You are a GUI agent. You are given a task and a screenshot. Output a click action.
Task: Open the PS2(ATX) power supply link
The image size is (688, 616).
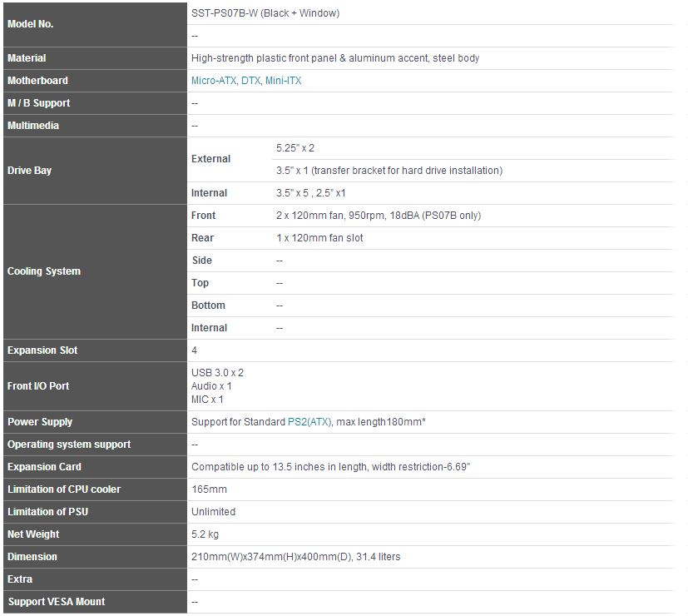pyautogui.click(x=309, y=422)
